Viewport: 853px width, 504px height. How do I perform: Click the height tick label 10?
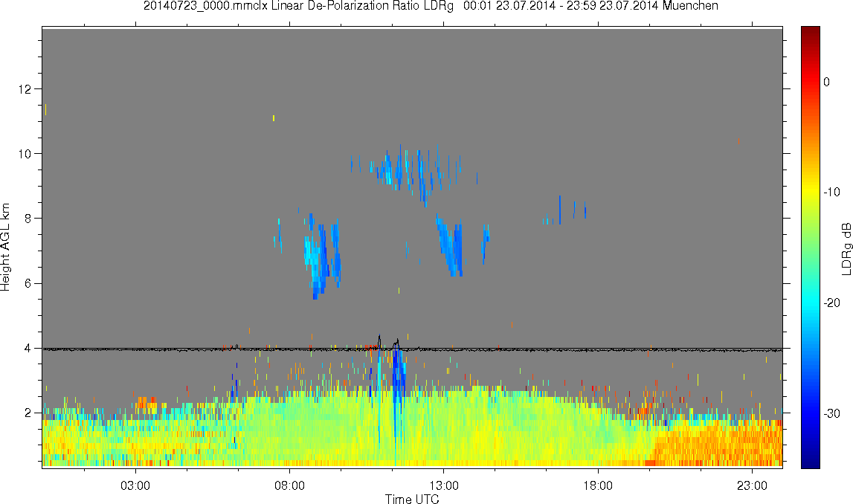pos(25,154)
